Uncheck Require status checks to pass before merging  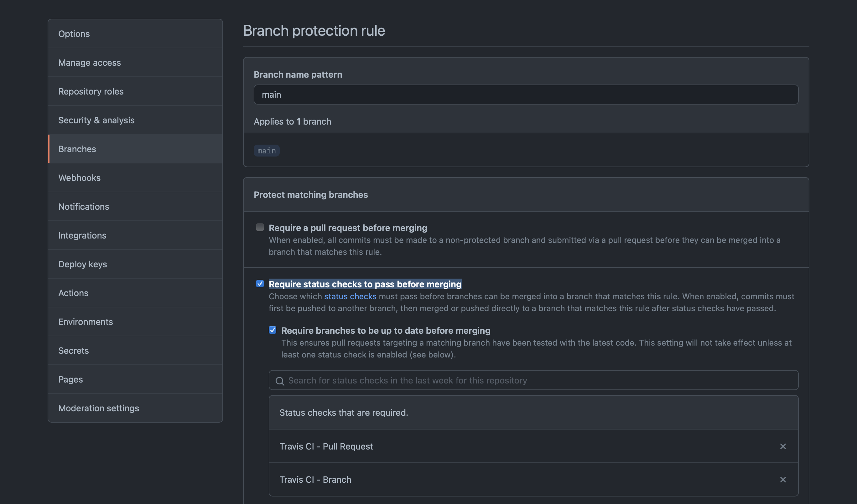(x=260, y=283)
